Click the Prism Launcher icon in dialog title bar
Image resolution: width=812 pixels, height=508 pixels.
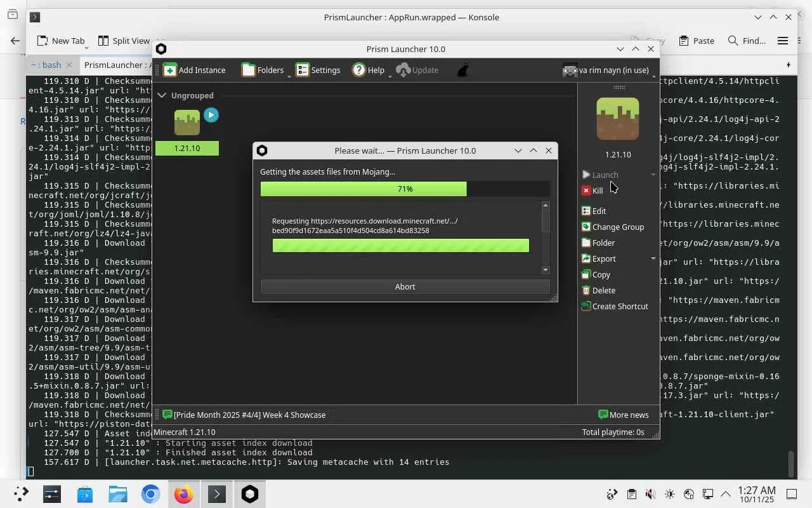click(x=262, y=150)
